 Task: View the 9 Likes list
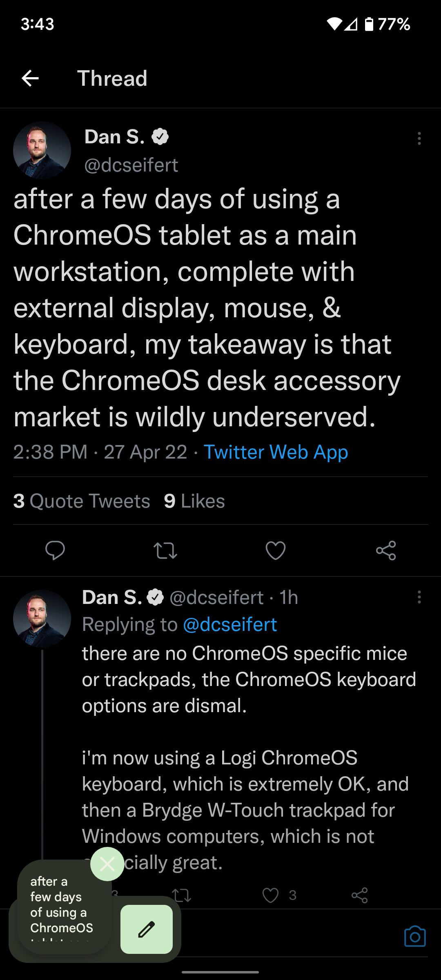(x=194, y=501)
